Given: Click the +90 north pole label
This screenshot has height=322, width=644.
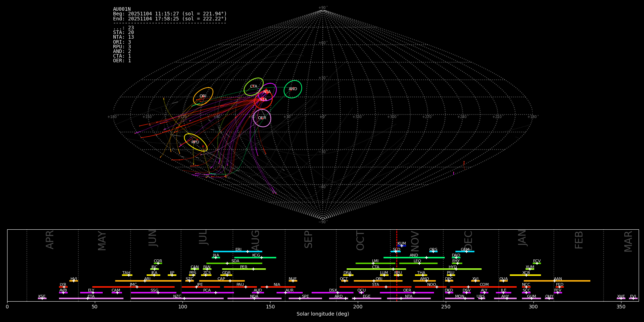Looking at the screenshot, I should click(322, 8).
